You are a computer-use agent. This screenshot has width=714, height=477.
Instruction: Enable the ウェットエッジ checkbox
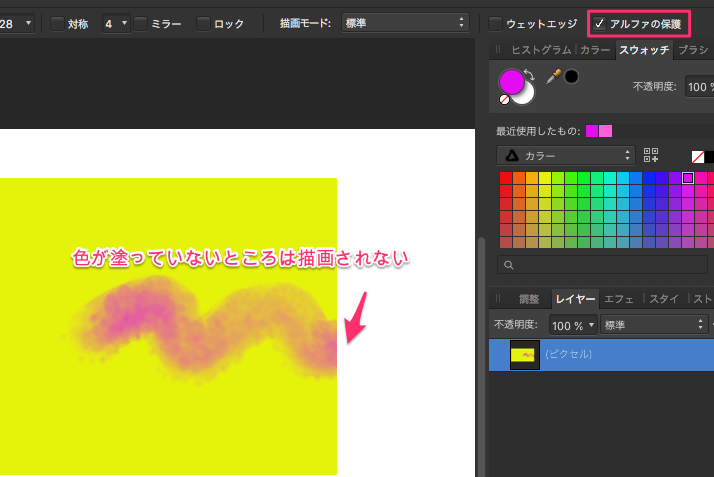tap(496, 23)
